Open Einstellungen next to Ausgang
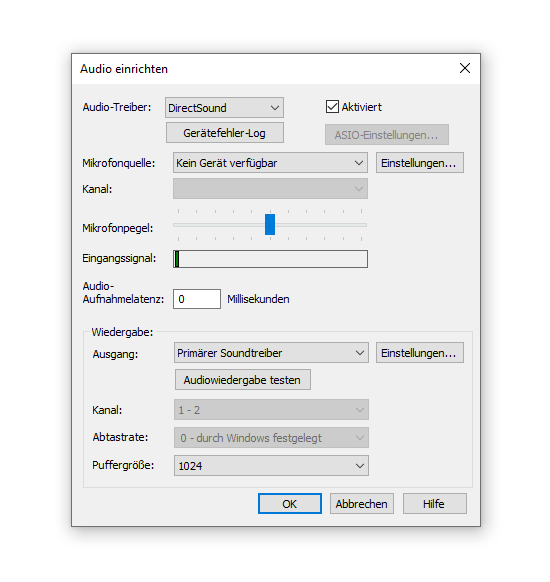This screenshot has height=582, width=550. point(420,353)
